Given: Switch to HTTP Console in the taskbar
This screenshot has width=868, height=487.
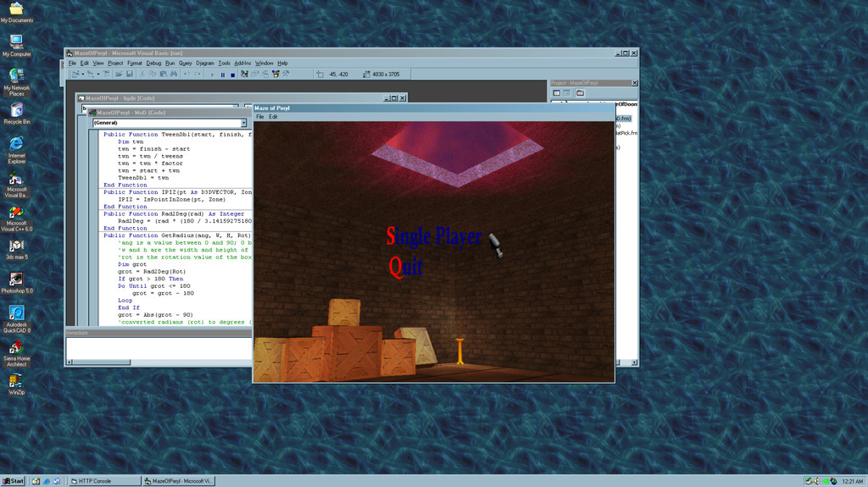Looking at the screenshot, I should point(103,481).
